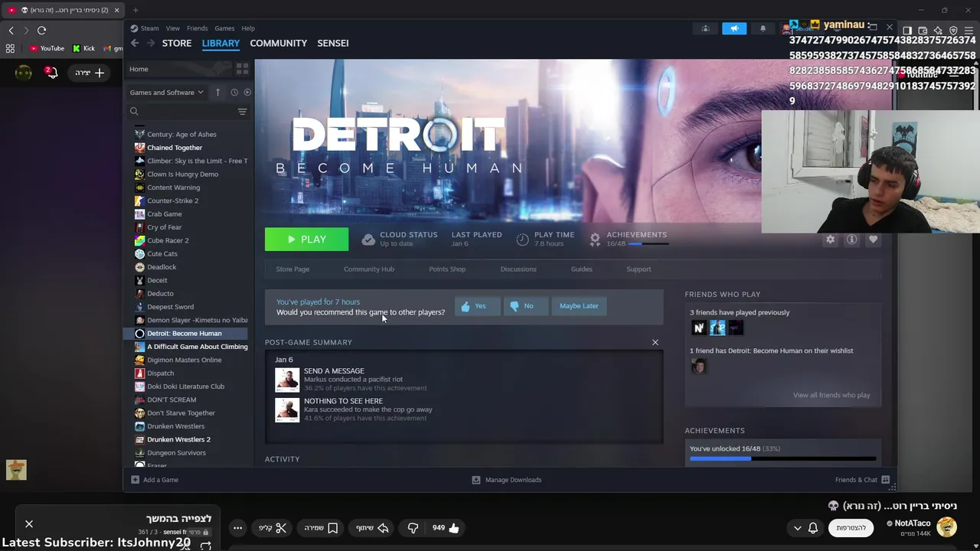Open the Nothing to See Here achievement thumbnail
The width and height of the screenshot is (980, 551).
pyautogui.click(x=287, y=409)
